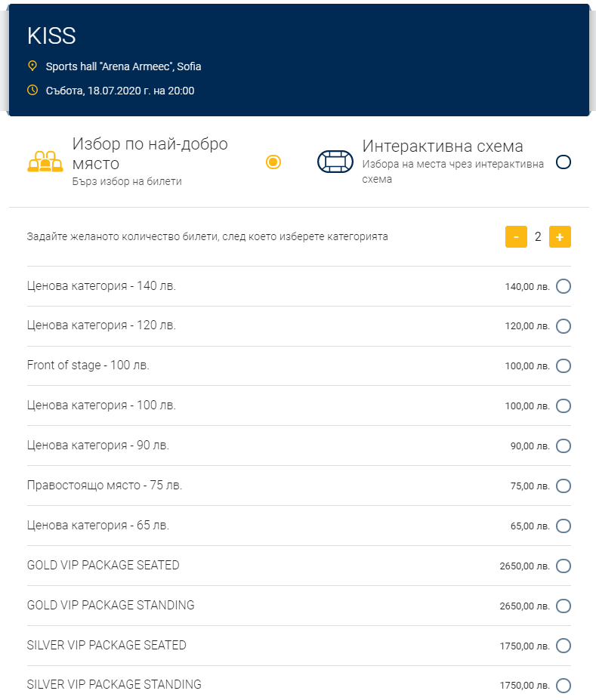
Task: Click the SILVER VIP PACKAGE STANDING label
Action: [x=114, y=684]
